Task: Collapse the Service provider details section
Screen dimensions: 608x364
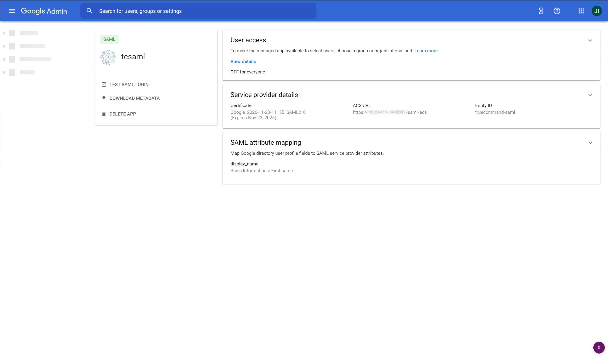Action: coord(590,95)
